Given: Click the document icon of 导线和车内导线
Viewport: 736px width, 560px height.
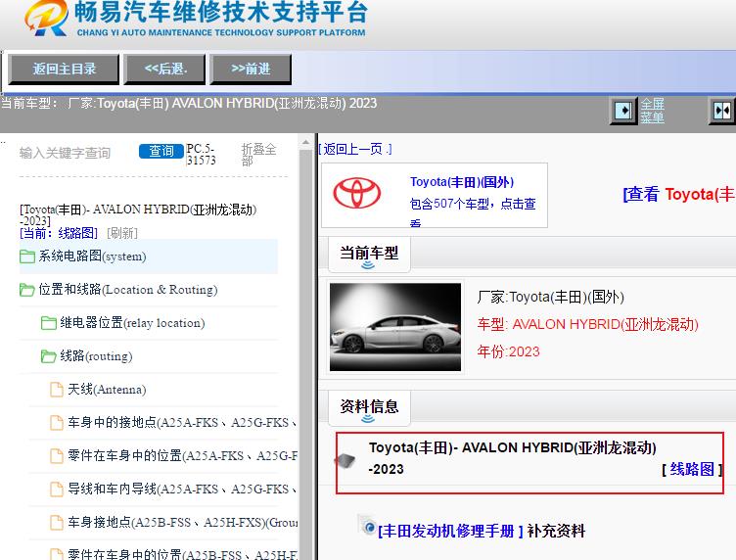Looking at the screenshot, I should (x=57, y=490).
